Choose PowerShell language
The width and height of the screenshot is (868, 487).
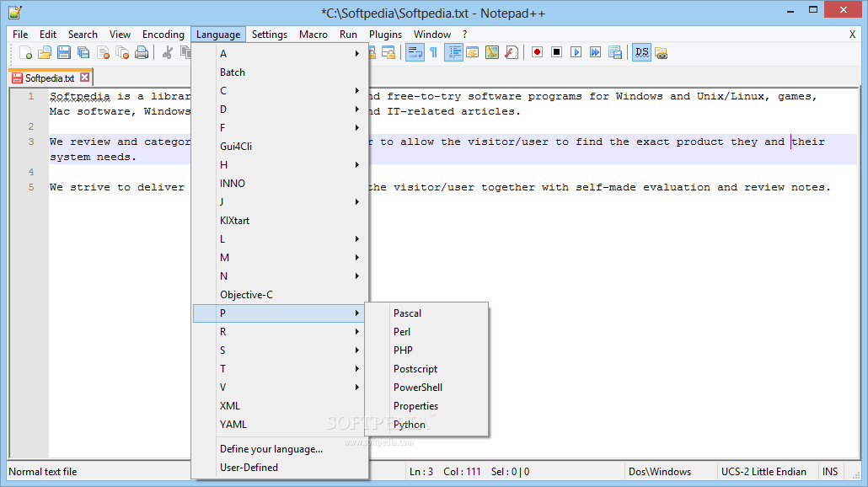[426, 388]
